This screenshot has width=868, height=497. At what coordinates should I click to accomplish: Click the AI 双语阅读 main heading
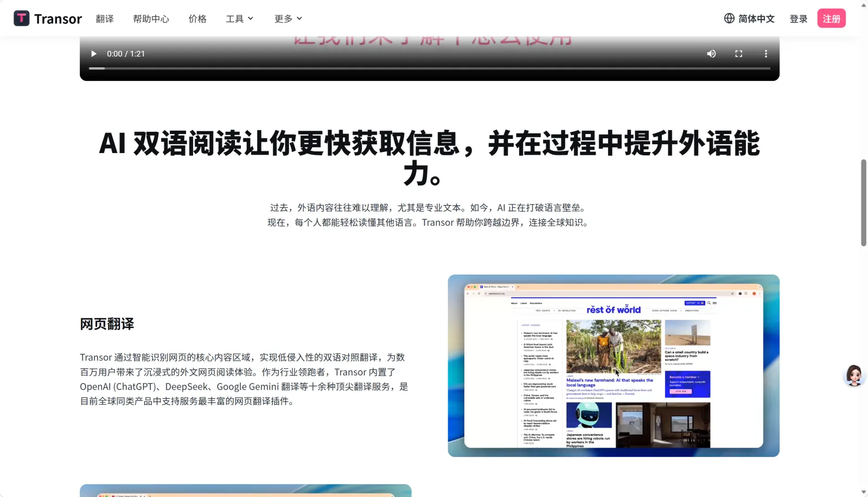click(x=430, y=158)
